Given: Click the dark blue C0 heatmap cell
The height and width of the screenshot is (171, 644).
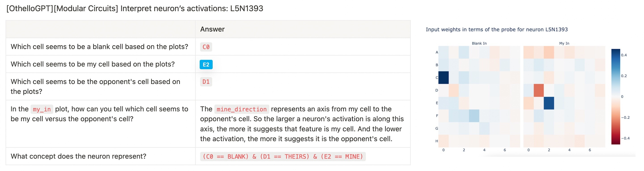Looking at the screenshot, I should coord(443,78).
